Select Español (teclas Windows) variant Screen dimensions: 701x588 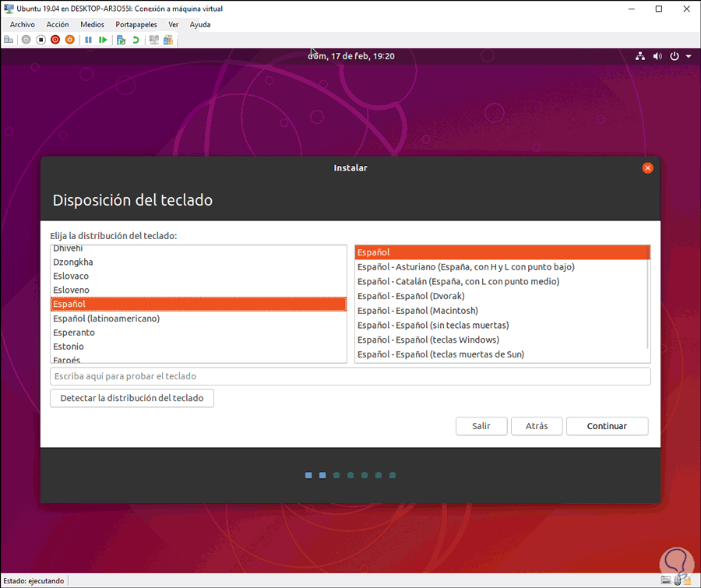pyautogui.click(x=501, y=340)
